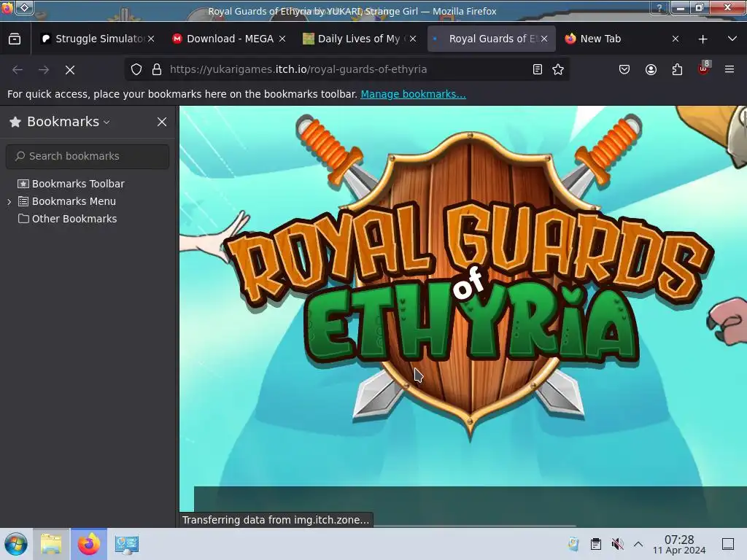This screenshot has width=747, height=560.
Task: Click the tray notes icon
Action: (573, 544)
